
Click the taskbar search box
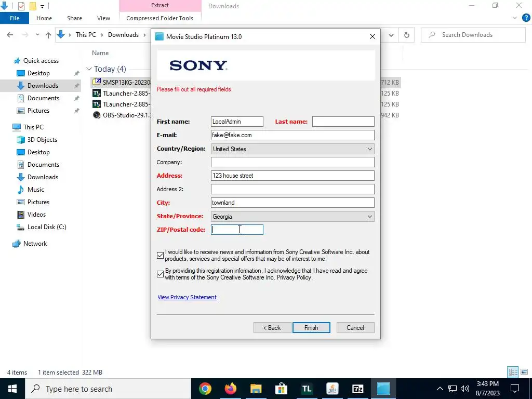pyautogui.click(x=108, y=389)
